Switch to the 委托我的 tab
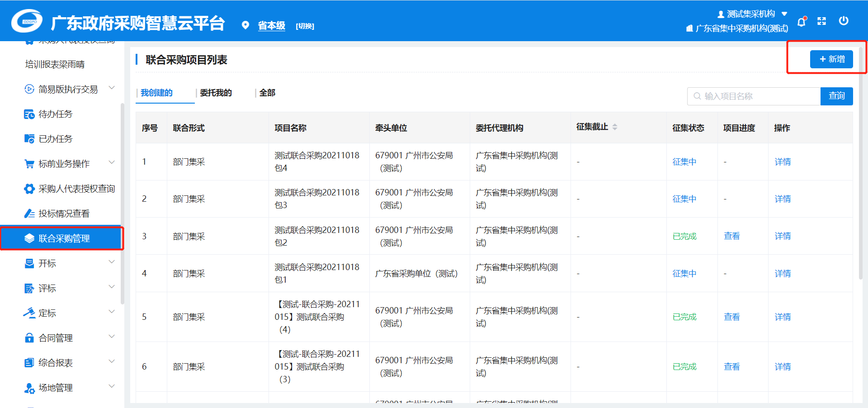 point(216,93)
